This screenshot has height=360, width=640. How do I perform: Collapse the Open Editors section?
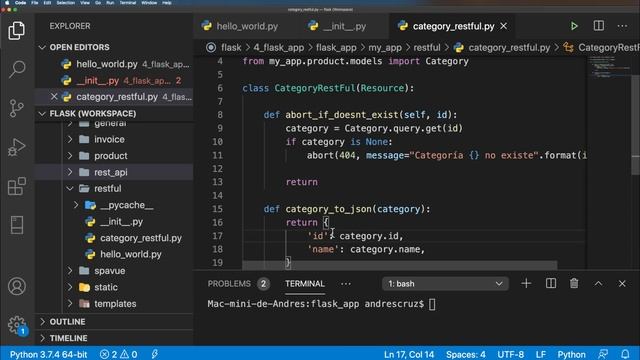(42, 47)
